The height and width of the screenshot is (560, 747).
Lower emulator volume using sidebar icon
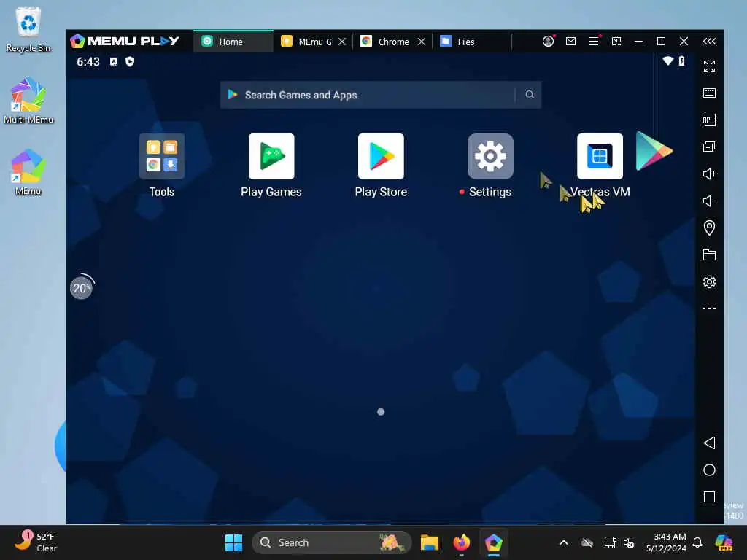point(709,201)
